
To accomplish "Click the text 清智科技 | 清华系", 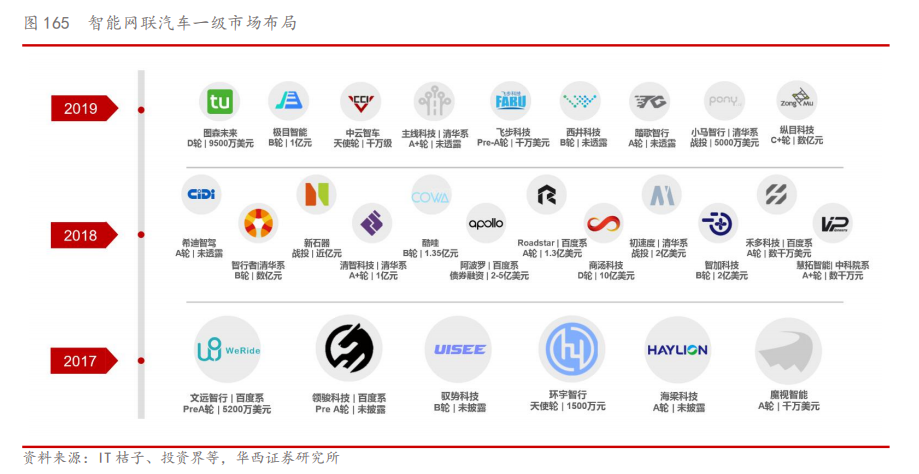I will 373,265.
